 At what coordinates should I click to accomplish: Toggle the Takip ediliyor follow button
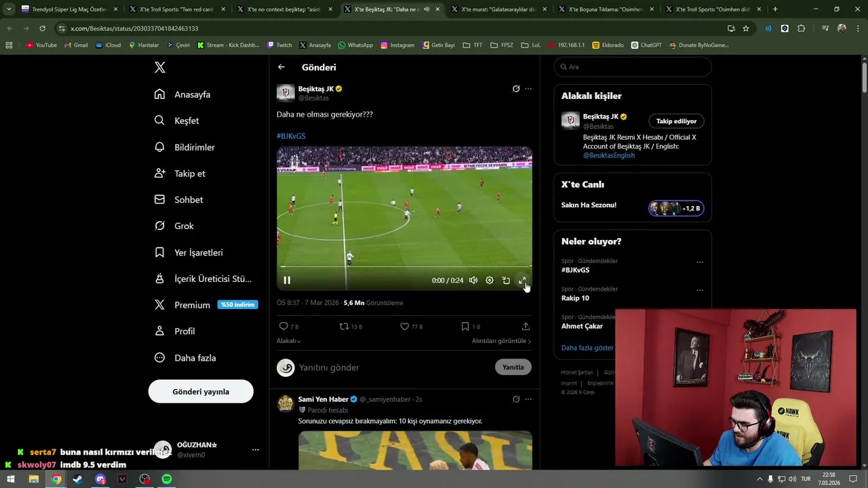(x=676, y=121)
